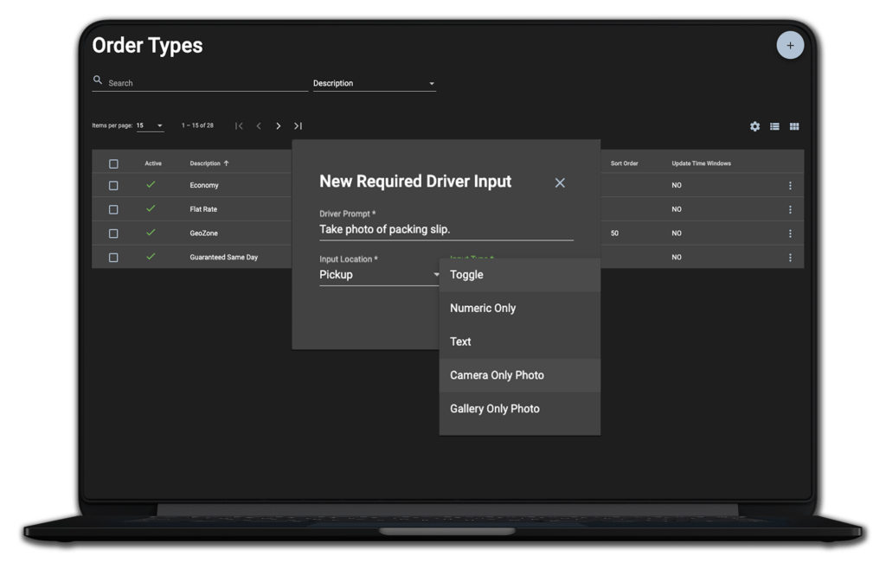Open the three-dot menu for Economy

pyautogui.click(x=789, y=184)
